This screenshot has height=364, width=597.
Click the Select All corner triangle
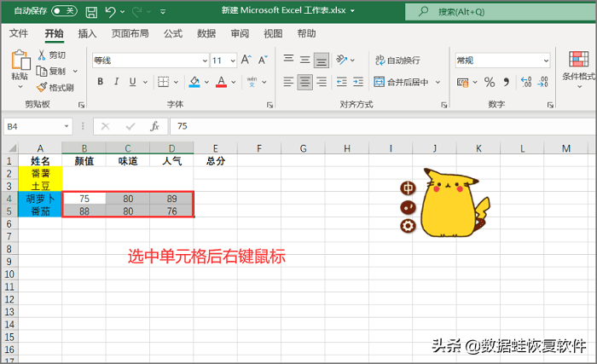coord(12,147)
